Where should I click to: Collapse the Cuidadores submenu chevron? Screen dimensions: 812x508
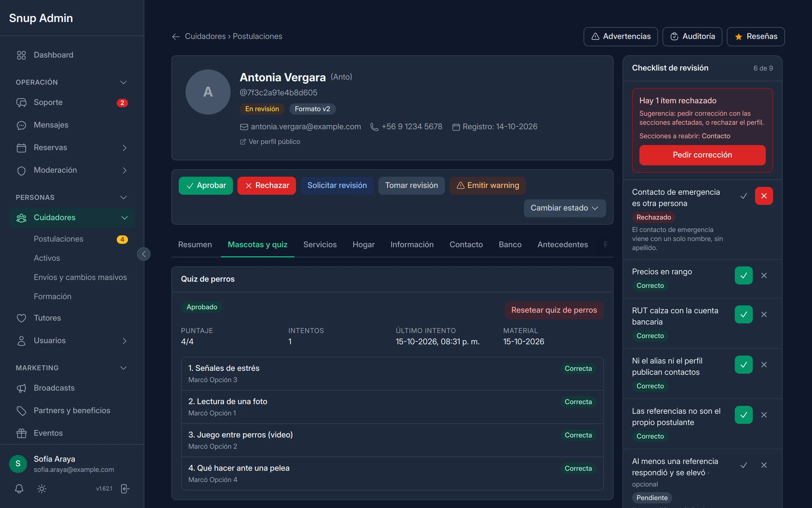(125, 218)
